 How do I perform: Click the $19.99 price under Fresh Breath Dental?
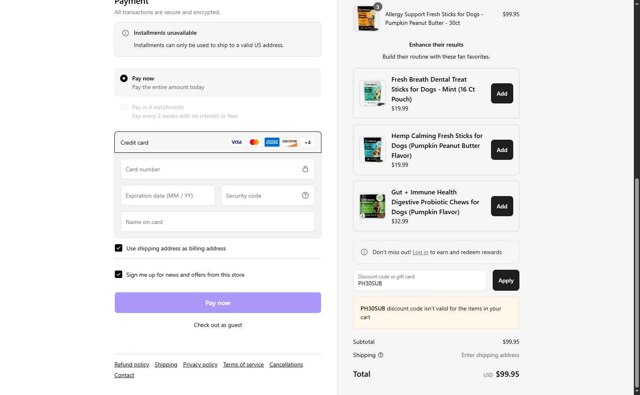[x=400, y=109]
